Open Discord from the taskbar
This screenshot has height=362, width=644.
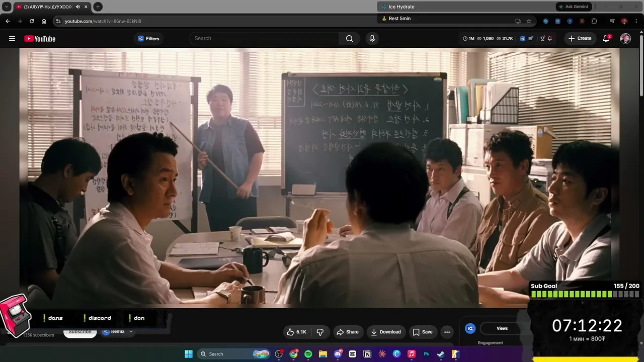click(338, 354)
